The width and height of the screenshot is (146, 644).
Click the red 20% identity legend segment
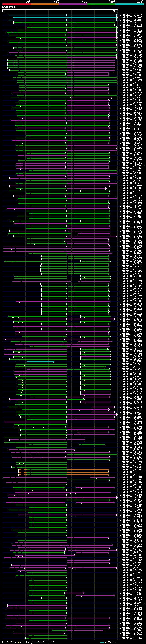(x=16, y=4)
